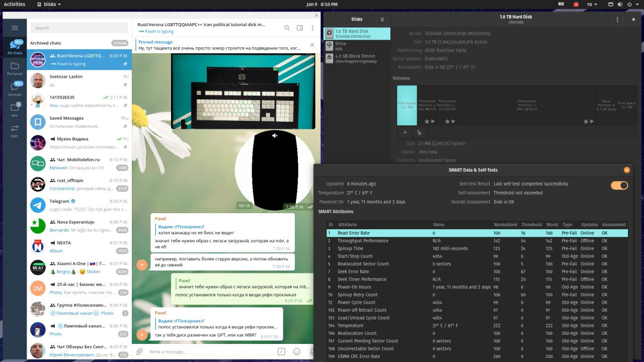Open Archived chats row

[x=79, y=43]
